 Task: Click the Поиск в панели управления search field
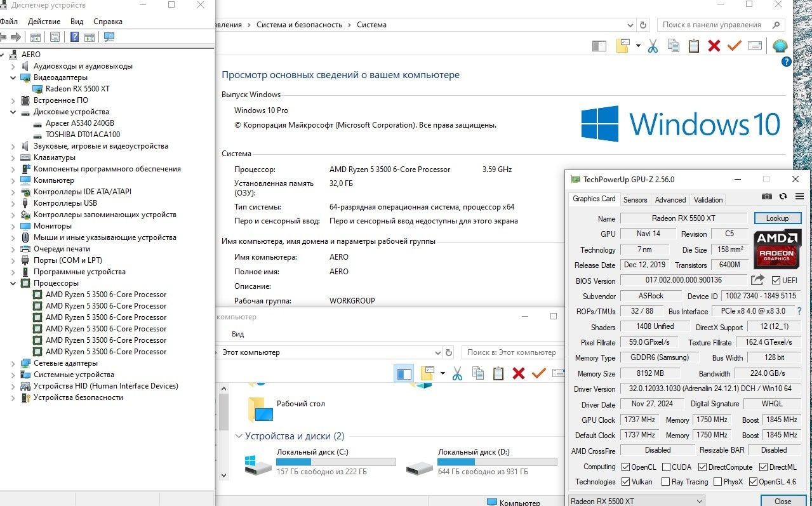(721, 25)
